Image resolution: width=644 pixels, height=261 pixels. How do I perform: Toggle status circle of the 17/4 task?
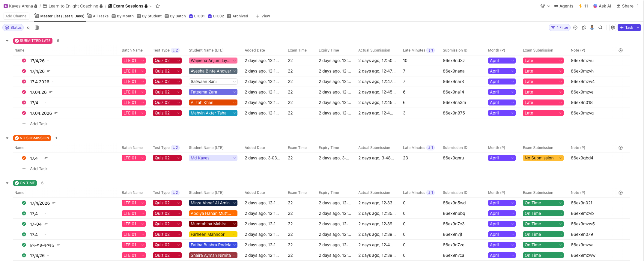pos(24,102)
